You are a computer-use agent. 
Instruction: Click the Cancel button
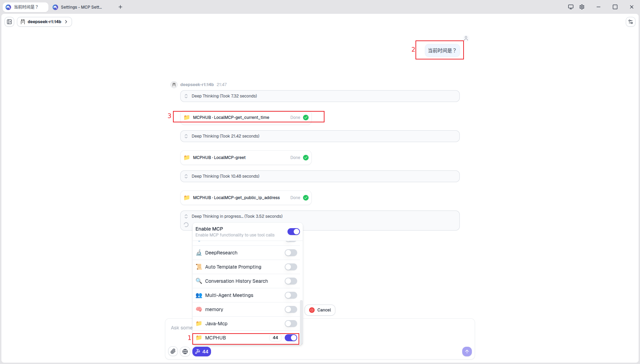point(320,310)
